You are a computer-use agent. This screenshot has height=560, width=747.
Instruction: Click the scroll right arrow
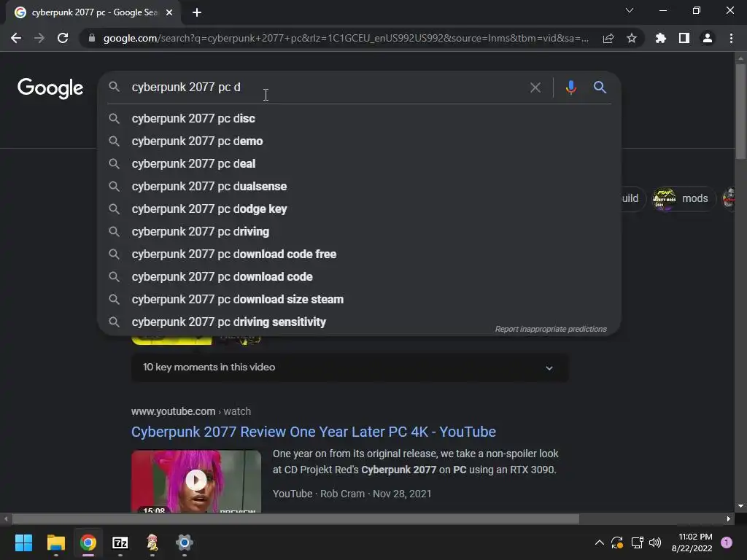click(x=729, y=519)
